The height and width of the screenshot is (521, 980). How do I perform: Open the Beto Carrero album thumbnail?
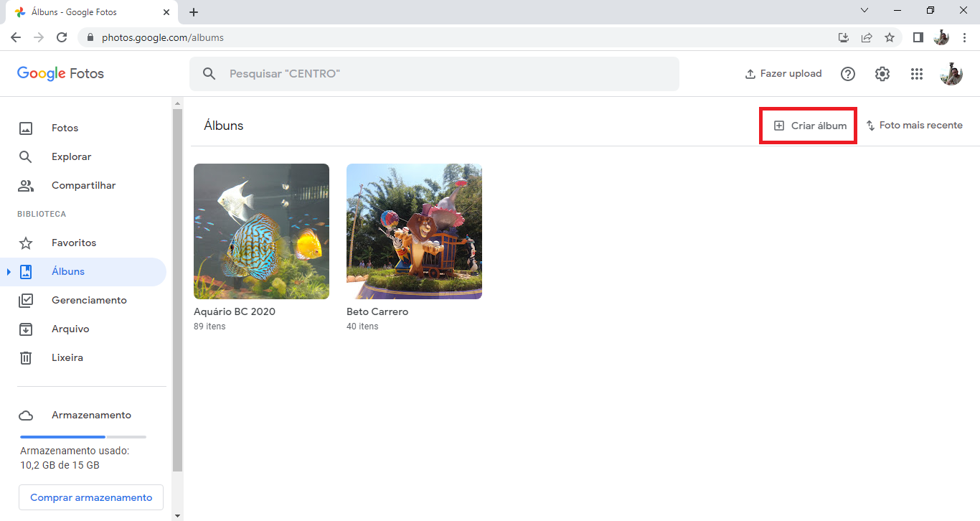(x=414, y=231)
